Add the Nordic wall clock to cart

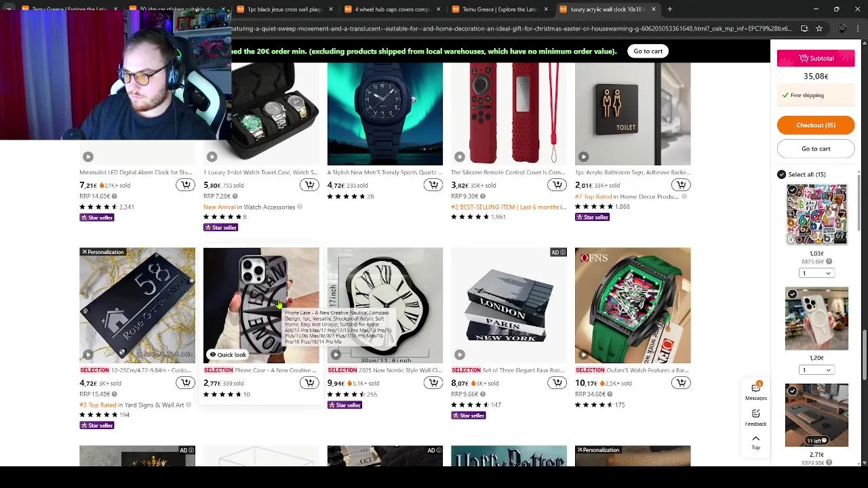point(433,383)
